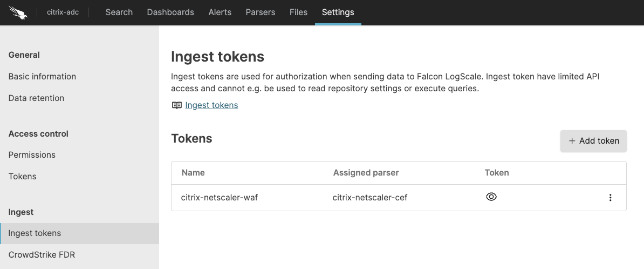Image resolution: width=644 pixels, height=269 pixels.
Task: Select Basic information in the sidebar
Action: point(42,77)
